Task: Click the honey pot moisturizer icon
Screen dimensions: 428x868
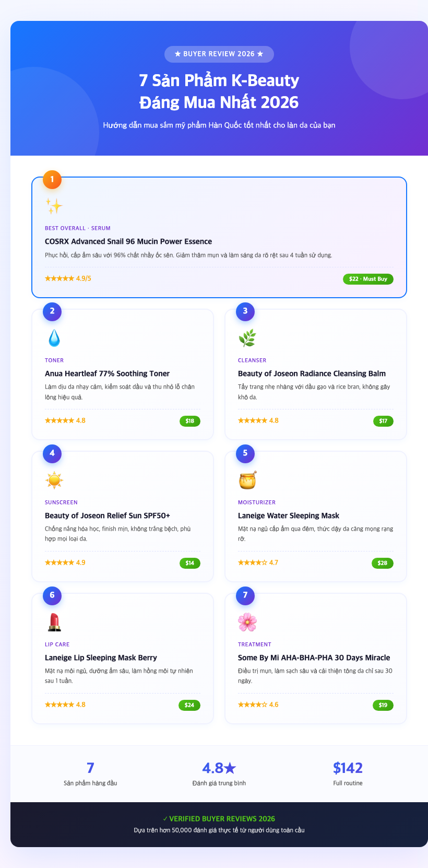Action: pyautogui.click(x=247, y=480)
